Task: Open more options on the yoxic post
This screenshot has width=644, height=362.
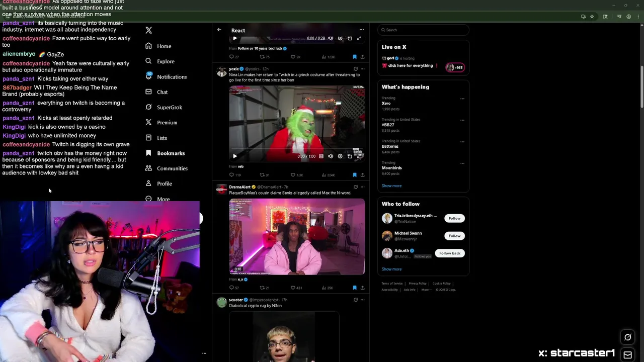Action: [362, 69]
